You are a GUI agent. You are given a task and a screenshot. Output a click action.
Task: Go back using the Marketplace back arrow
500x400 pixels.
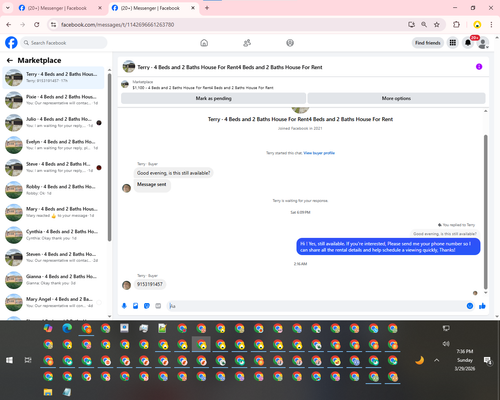point(10,60)
